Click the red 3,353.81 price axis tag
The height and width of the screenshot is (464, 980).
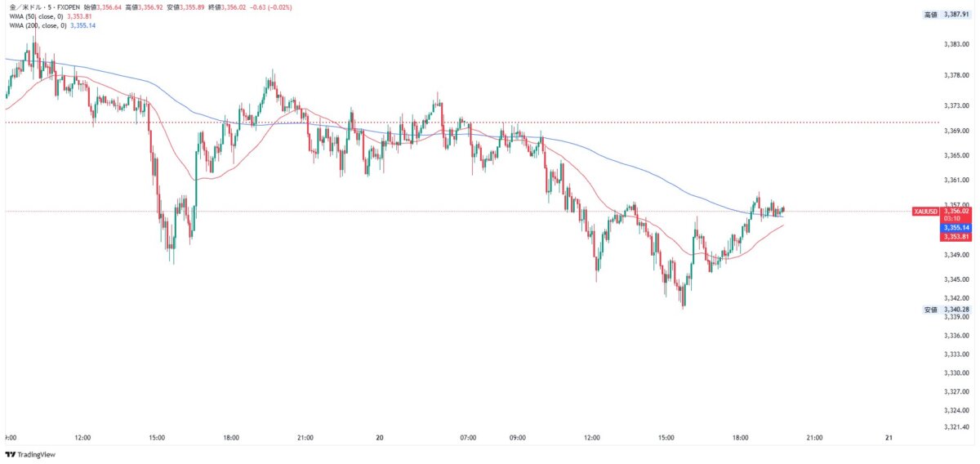[x=955, y=237]
